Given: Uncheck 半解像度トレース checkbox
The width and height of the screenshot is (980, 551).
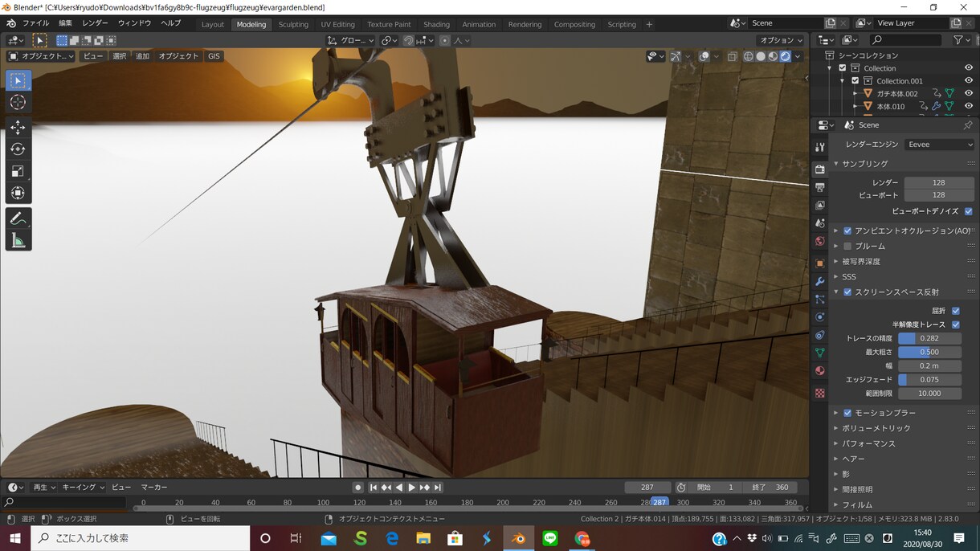Looking at the screenshot, I should point(956,324).
